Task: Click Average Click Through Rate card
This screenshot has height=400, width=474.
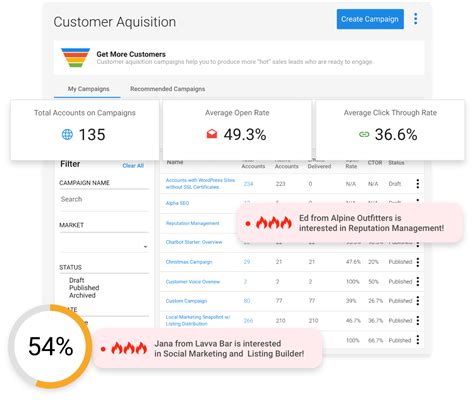Action: pos(390,130)
